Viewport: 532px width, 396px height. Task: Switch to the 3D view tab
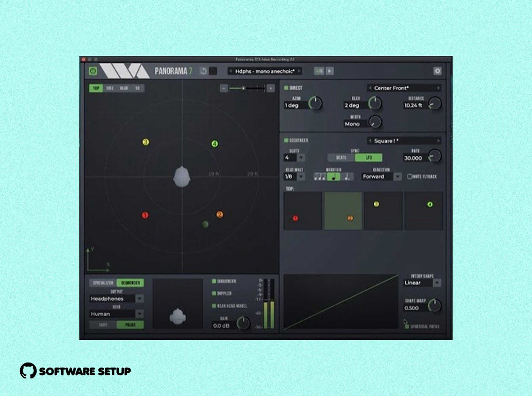137,88
